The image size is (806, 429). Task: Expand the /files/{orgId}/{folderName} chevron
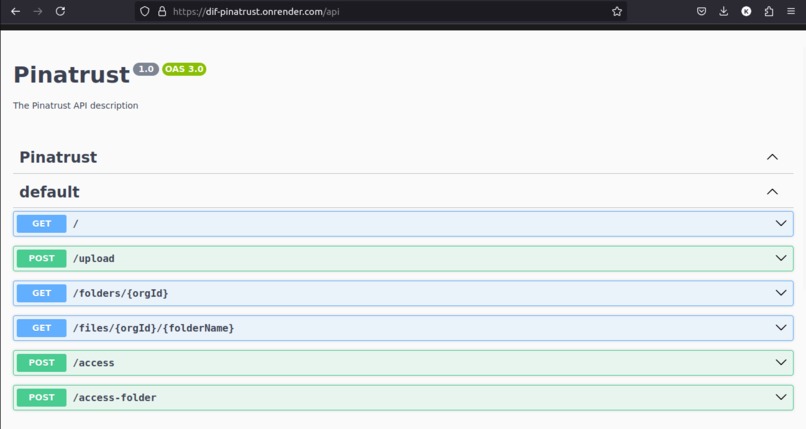781,328
